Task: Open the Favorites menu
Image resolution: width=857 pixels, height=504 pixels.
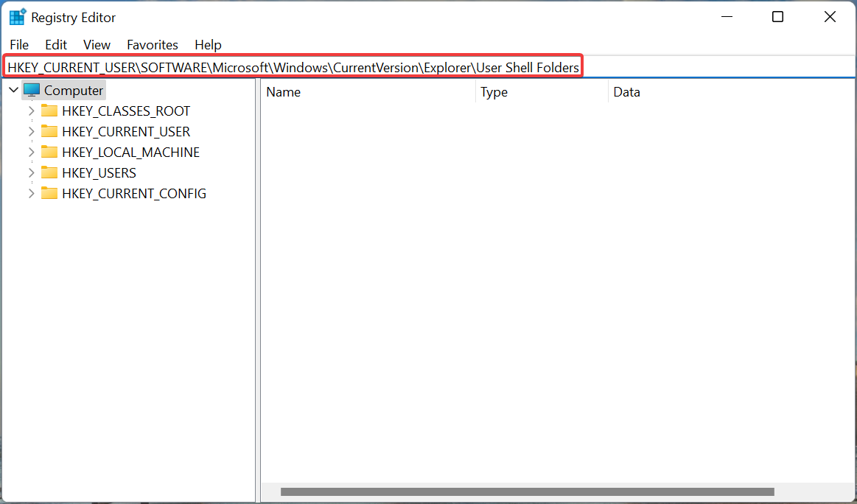Action: (153, 45)
